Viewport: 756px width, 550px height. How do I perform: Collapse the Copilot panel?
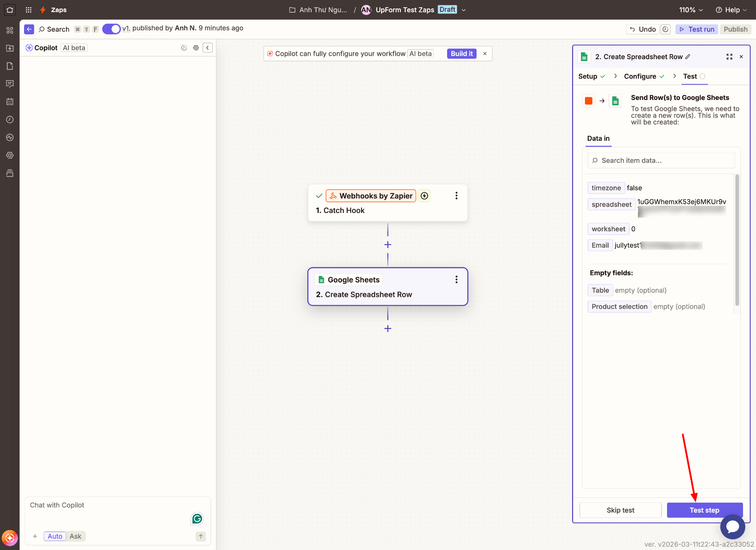click(208, 48)
